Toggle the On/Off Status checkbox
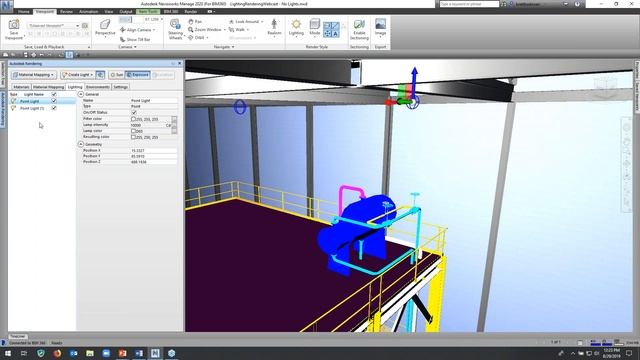640x360 pixels. [x=134, y=112]
